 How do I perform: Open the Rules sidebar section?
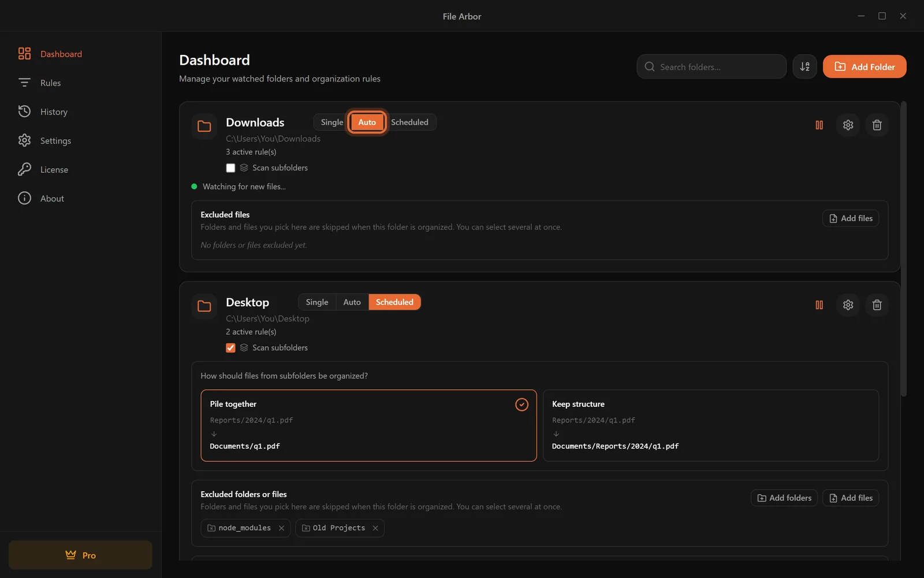click(x=80, y=83)
